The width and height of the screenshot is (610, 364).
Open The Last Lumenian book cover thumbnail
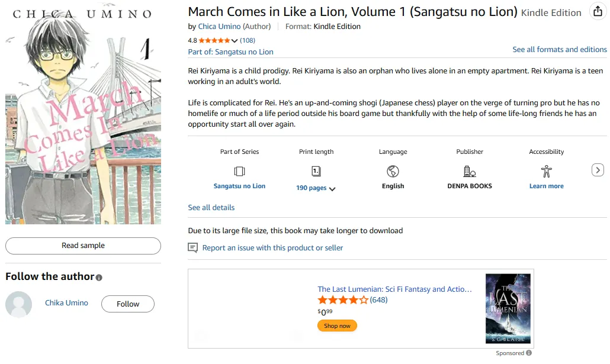pyautogui.click(x=508, y=308)
